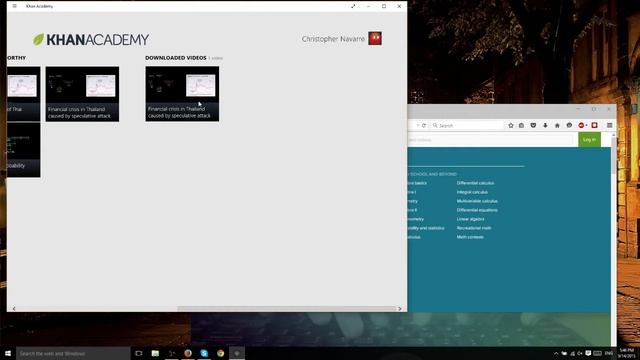This screenshot has height=360, width=640.
Task: Open File Explorer from taskbar
Action: [x=155, y=353]
